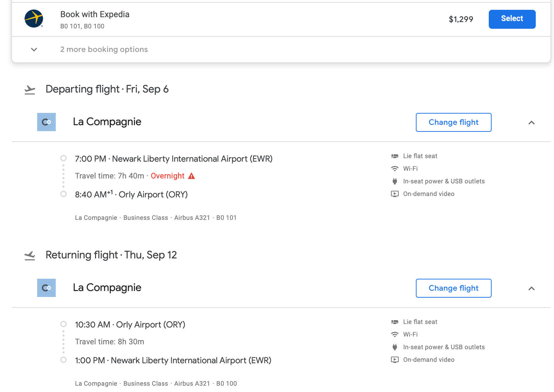
Task: Click the Expedia logo icon
Action: [34, 19]
